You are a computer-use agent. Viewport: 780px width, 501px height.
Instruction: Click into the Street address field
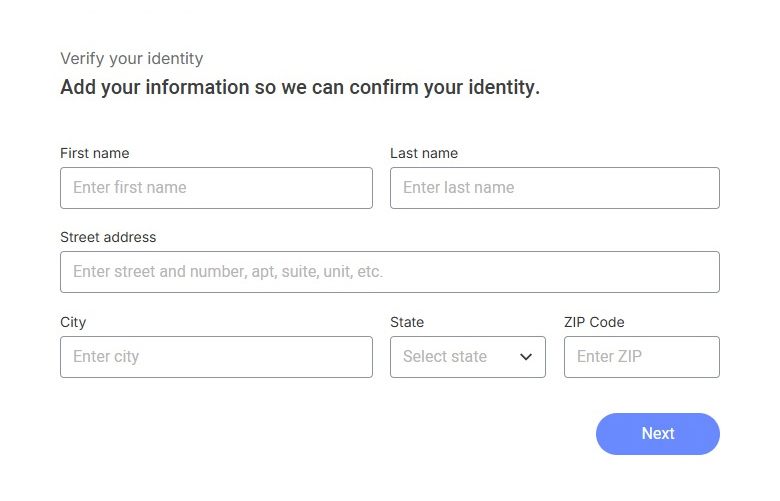click(x=389, y=272)
